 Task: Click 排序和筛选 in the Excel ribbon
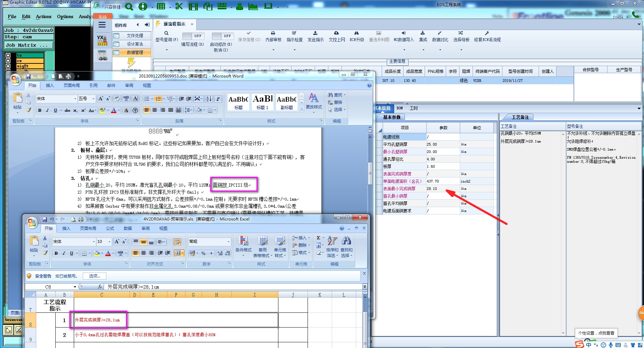(332, 247)
